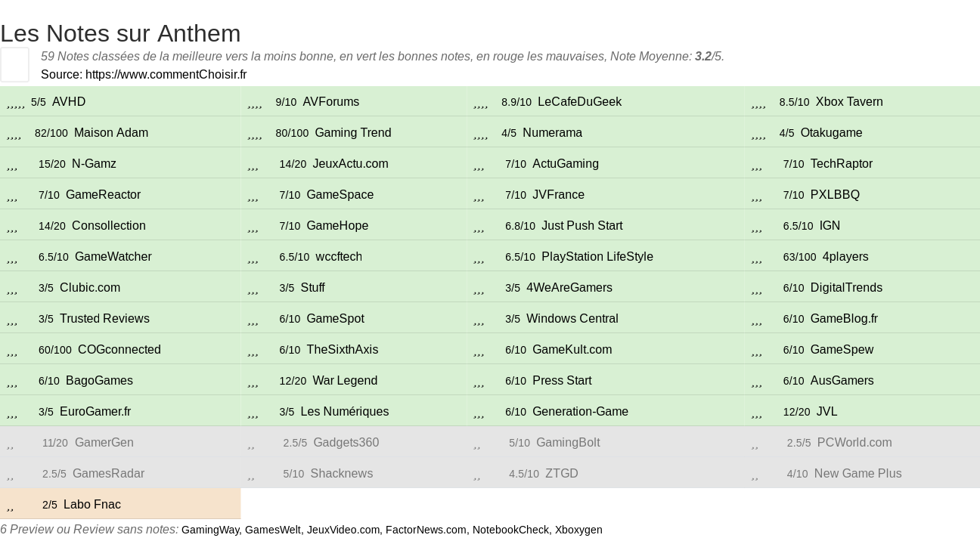This screenshot has height=538, width=980.
Task: Open the commentChoisir.fr source link
Action: [166, 74]
